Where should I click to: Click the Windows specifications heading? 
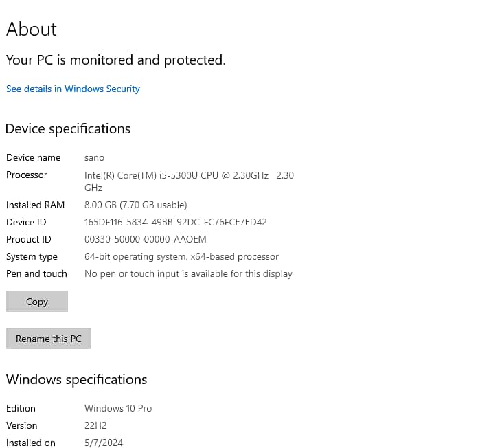click(x=76, y=379)
